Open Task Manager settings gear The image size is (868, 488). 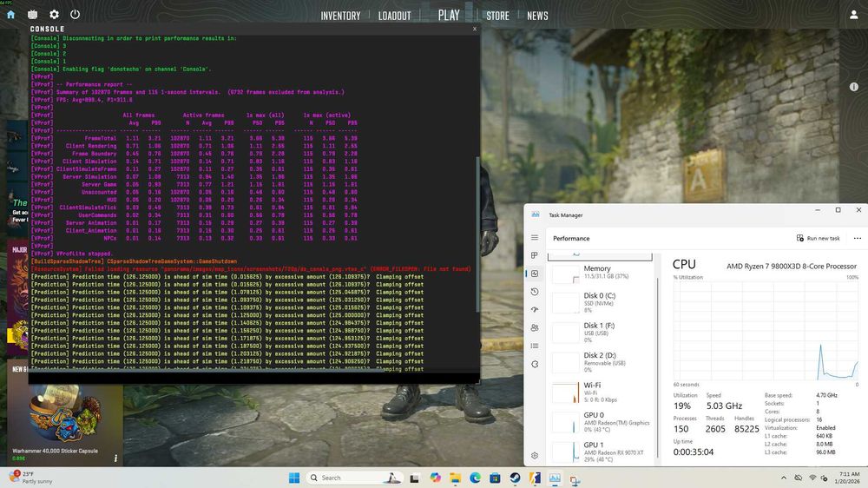click(x=534, y=455)
